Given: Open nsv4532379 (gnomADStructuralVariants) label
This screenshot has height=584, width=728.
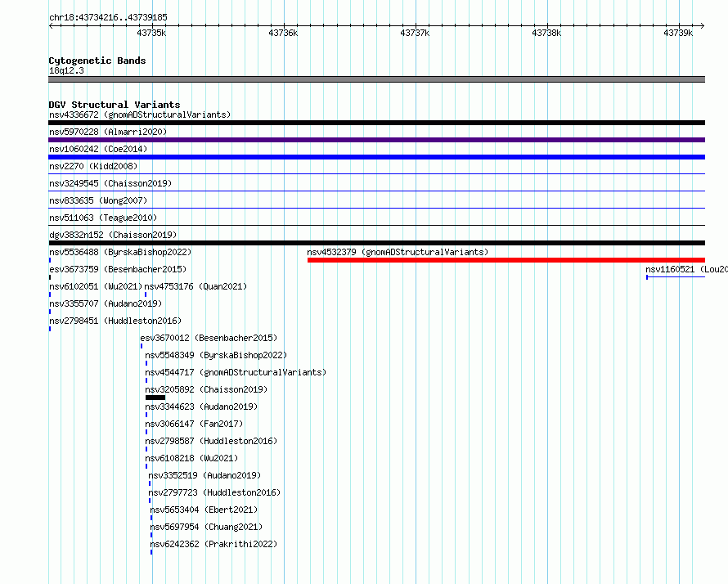Looking at the screenshot, I should (x=398, y=252).
